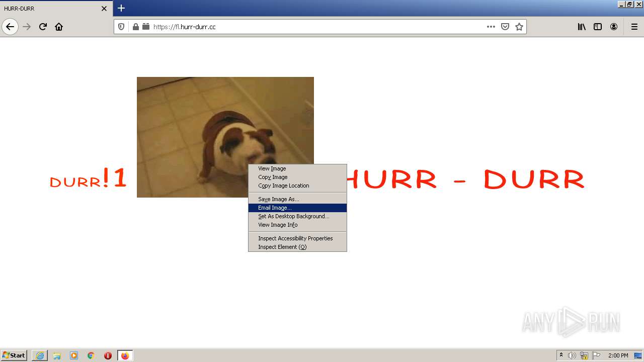
Task: Open the volume speaker tray icon
Action: pos(572,355)
